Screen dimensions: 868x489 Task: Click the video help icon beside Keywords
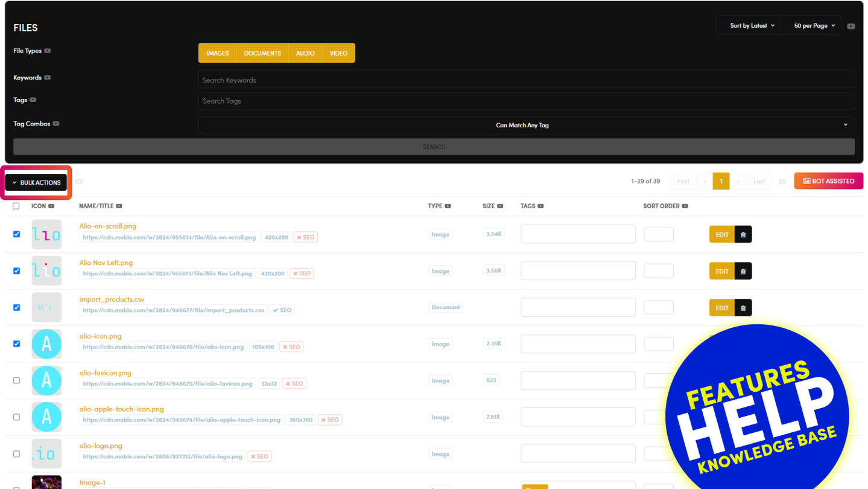tap(48, 77)
